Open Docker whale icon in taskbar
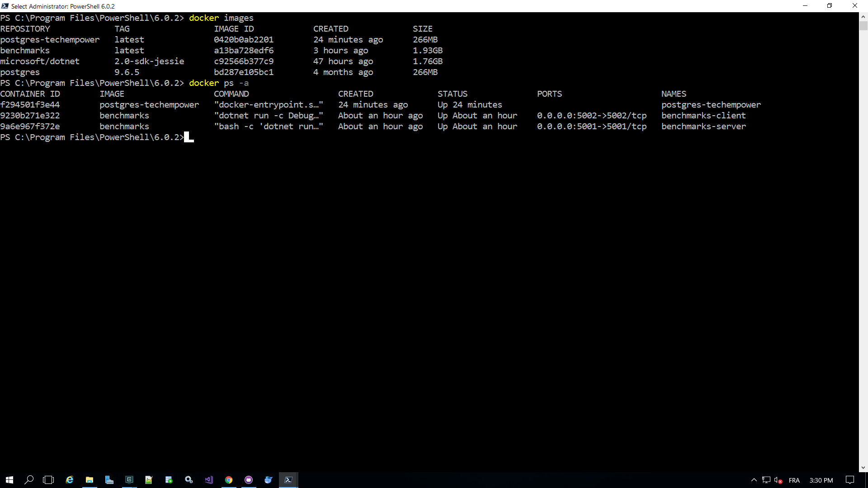The image size is (868, 488). point(269,480)
